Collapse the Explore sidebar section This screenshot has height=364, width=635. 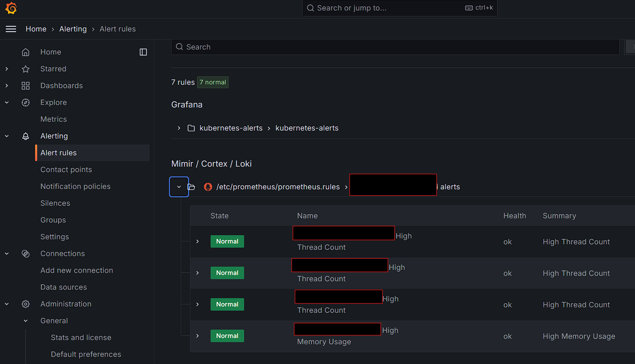(x=7, y=102)
